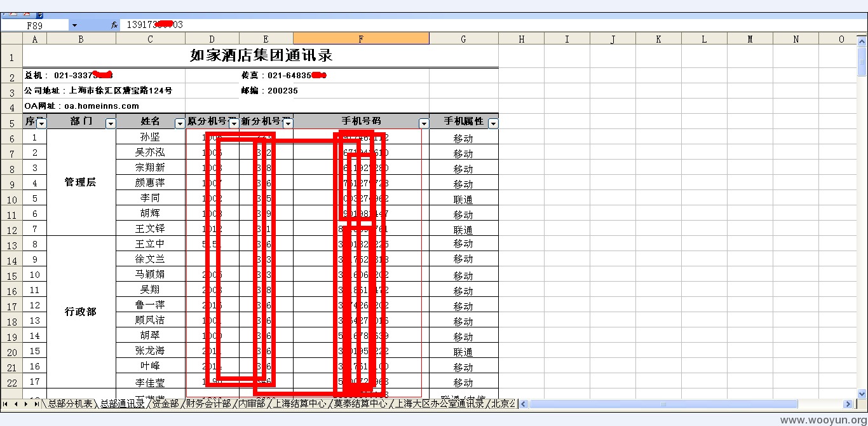Click 移动 carrier cell in 孙坚 row
Image resolution: width=868 pixels, height=426 pixels.
tap(464, 137)
